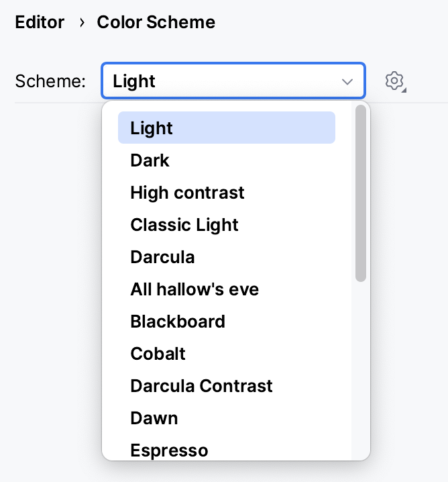Viewport: 448px width, 482px height.
Task: Click the dropdown list scrollbar thumb
Action: coord(361,193)
